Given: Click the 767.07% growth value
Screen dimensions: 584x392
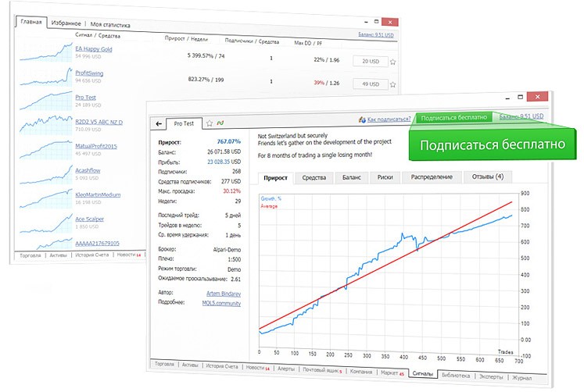Looking at the screenshot, I should (229, 141).
